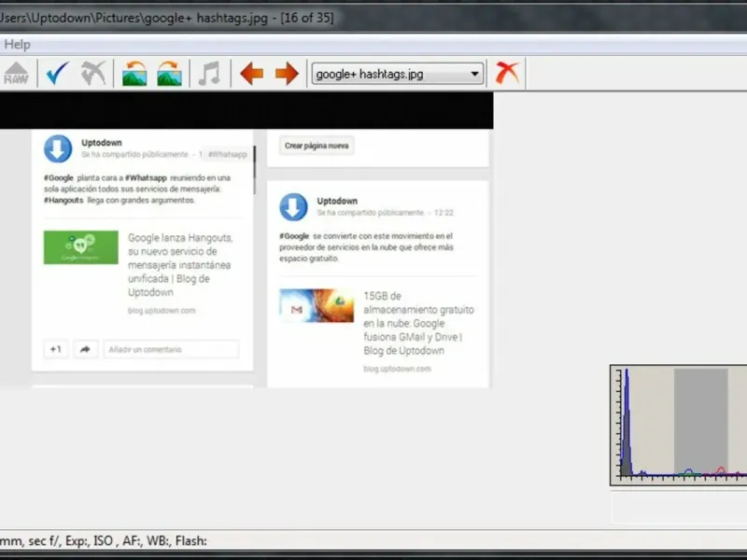This screenshot has height=560, width=747.
Task: Delete image with the red X icon
Action: (x=507, y=73)
